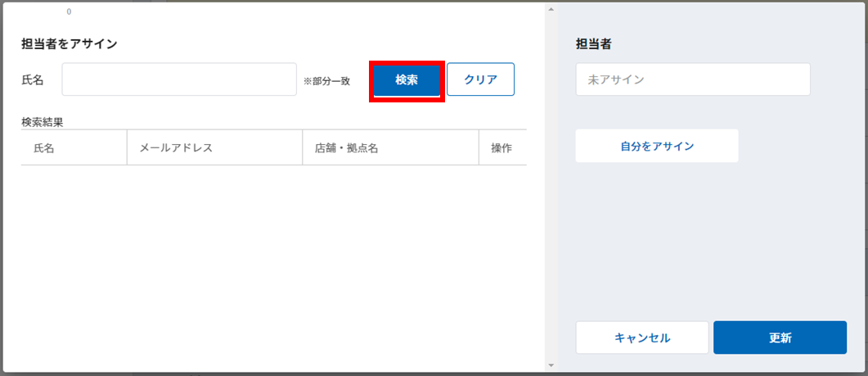Click the vertical scrollbar track

pyautogui.click(x=551, y=188)
